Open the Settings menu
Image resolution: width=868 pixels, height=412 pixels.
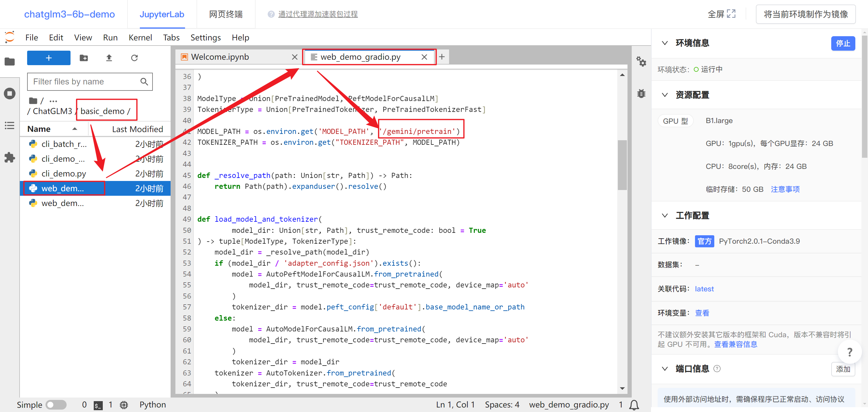point(206,37)
